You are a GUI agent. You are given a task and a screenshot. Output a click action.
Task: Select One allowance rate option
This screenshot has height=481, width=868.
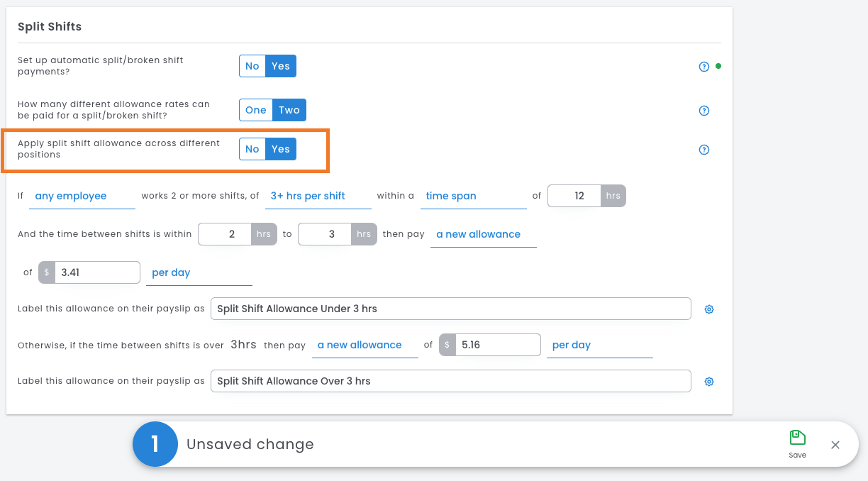255,110
